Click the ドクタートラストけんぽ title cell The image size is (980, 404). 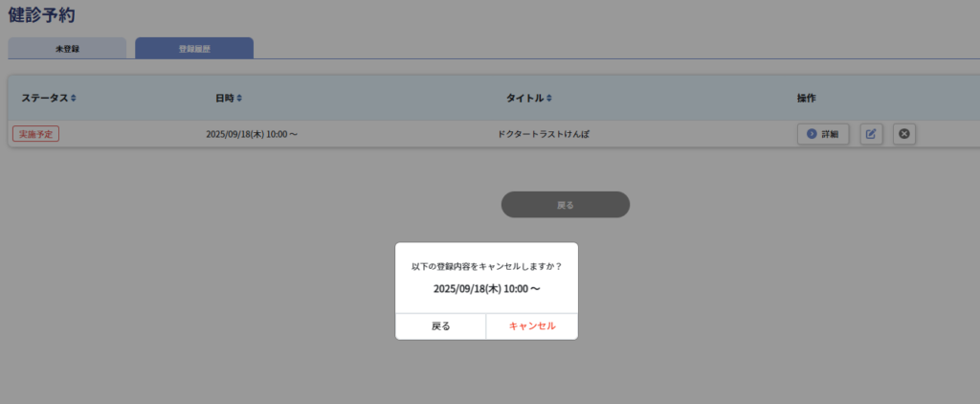[x=544, y=134]
